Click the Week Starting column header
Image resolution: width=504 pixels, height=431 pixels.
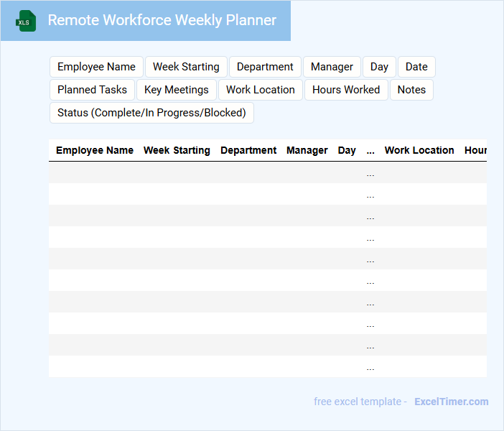[177, 151]
